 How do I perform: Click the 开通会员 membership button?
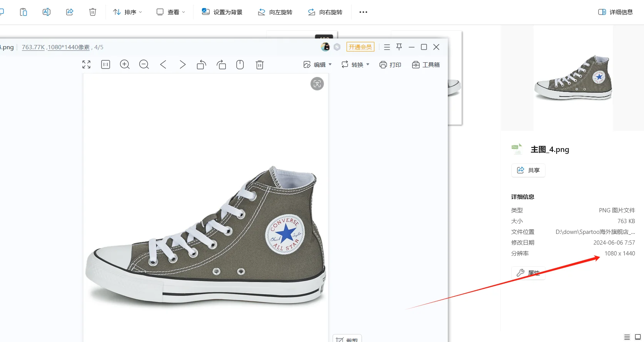pos(360,47)
